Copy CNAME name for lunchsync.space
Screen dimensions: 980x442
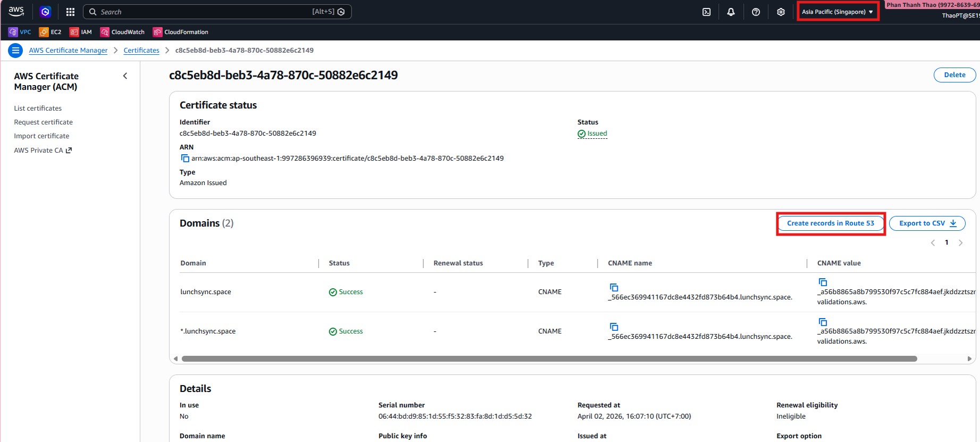coord(614,287)
